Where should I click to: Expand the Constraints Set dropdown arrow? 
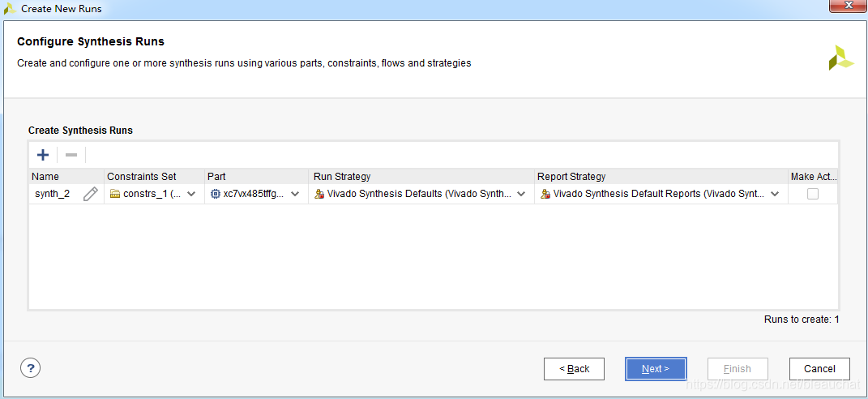pos(191,194)
